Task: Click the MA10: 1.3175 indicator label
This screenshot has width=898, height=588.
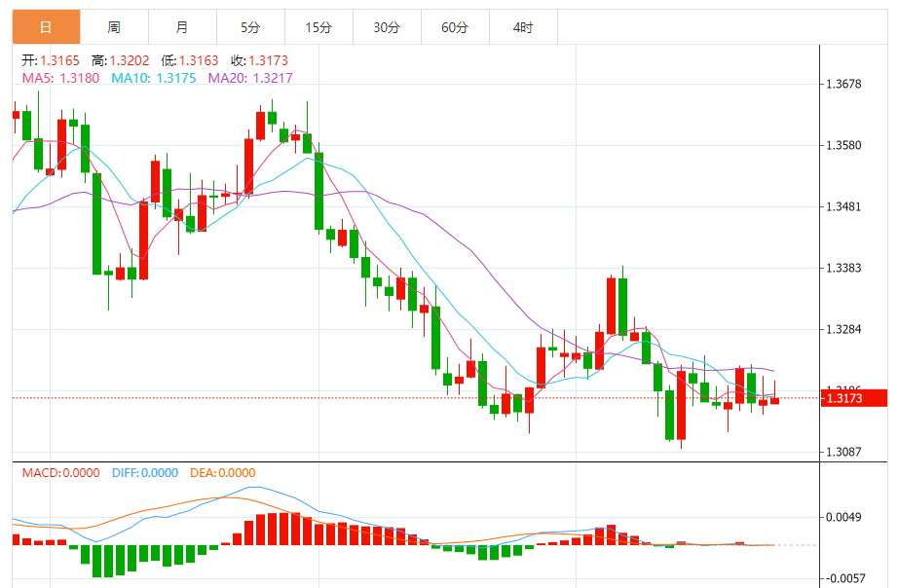Action: (154, 78)
